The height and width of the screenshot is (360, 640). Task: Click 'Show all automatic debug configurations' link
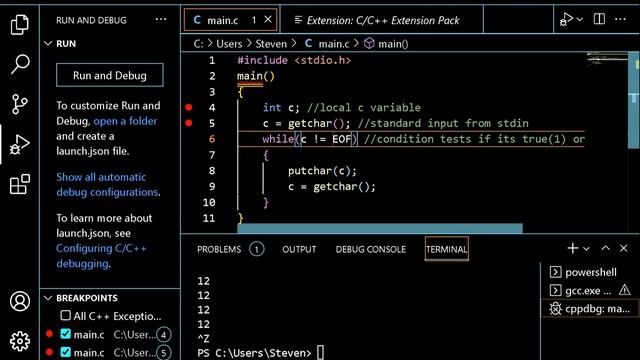(x=108, y=184)
